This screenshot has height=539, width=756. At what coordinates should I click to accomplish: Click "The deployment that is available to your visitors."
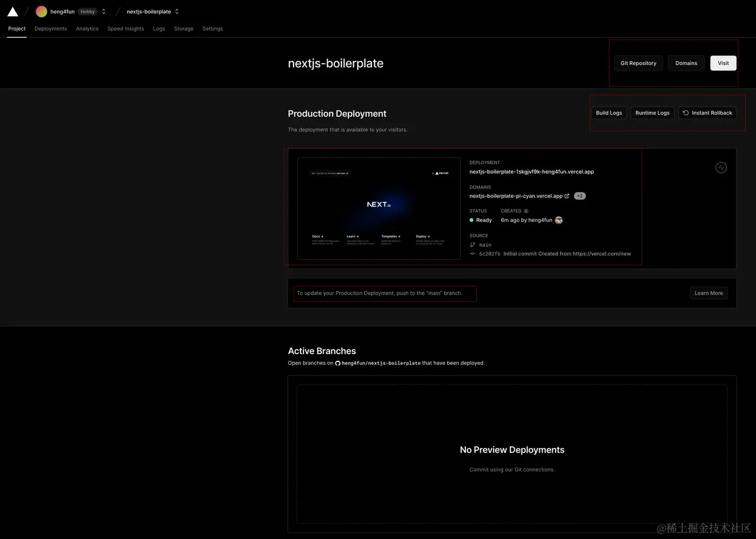pos(347,130)
